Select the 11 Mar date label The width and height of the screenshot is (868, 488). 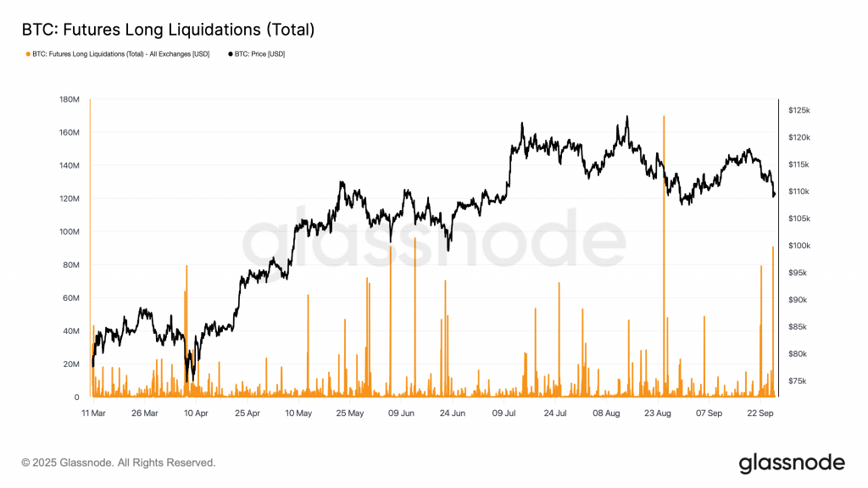tap(93, 413)
